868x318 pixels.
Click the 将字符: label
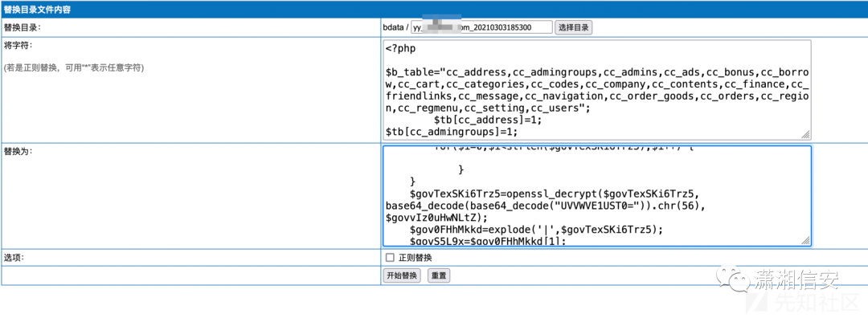18,45
